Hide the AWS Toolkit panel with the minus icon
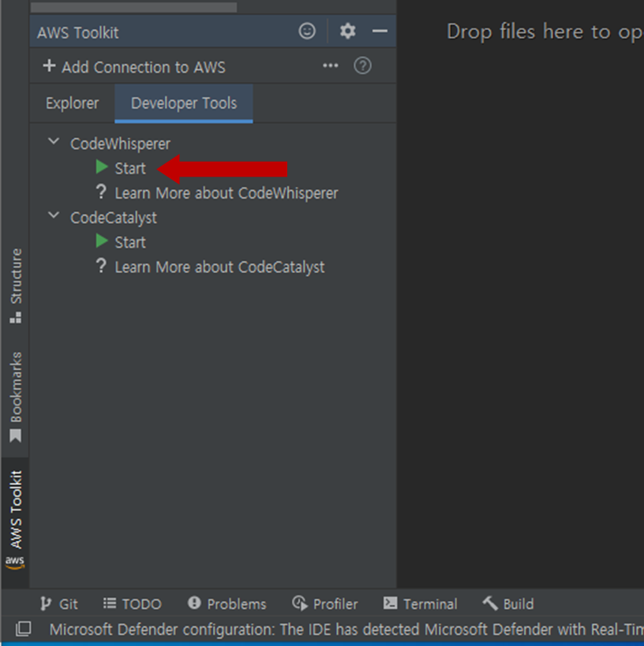The height and width of the screenshot is (646, 644). pyautogui.click(x=380, y=31)
